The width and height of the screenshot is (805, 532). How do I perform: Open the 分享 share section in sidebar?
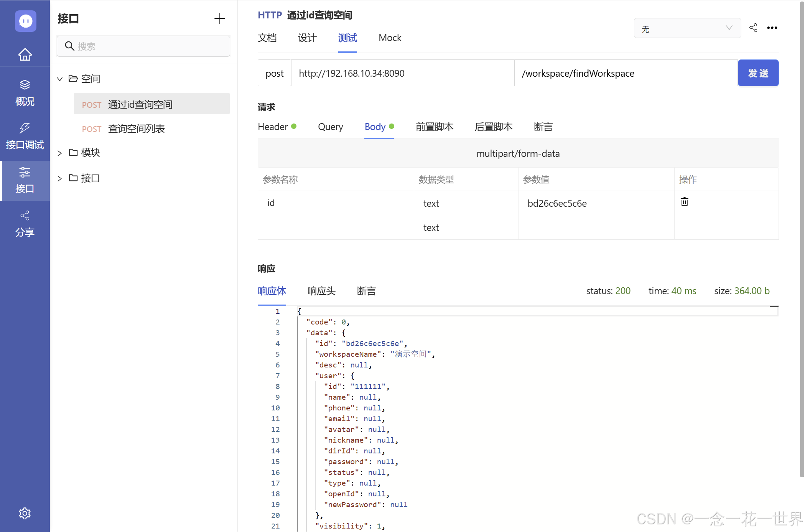coord(25,224)
